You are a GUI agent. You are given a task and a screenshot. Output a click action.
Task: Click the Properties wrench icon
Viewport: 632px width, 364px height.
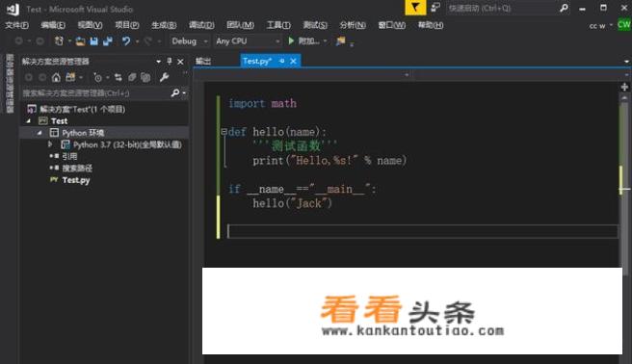[x=164, y=77]
